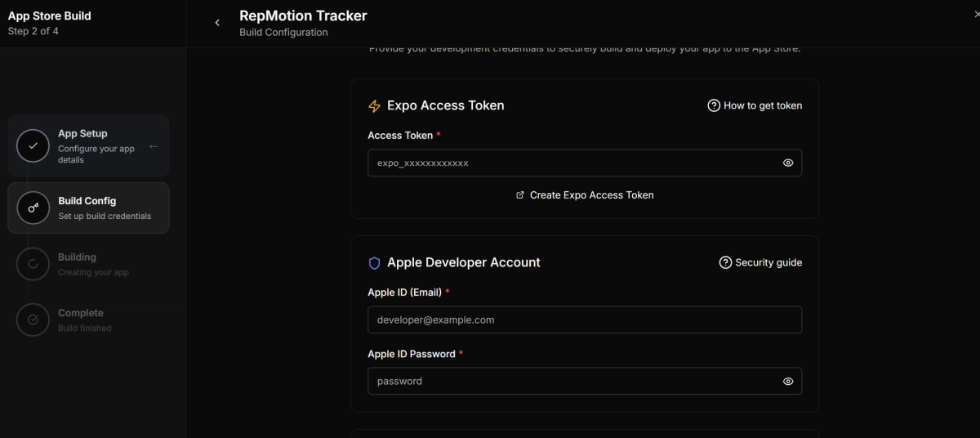Open the Security guide link
Viewport: 980px width, 438px height.
click(x=760, y=262)
